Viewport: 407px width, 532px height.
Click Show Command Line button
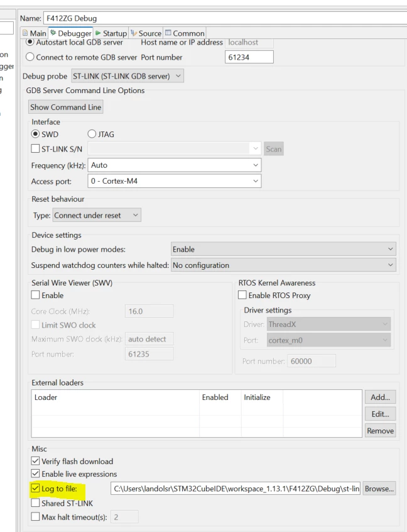point(66,107)
